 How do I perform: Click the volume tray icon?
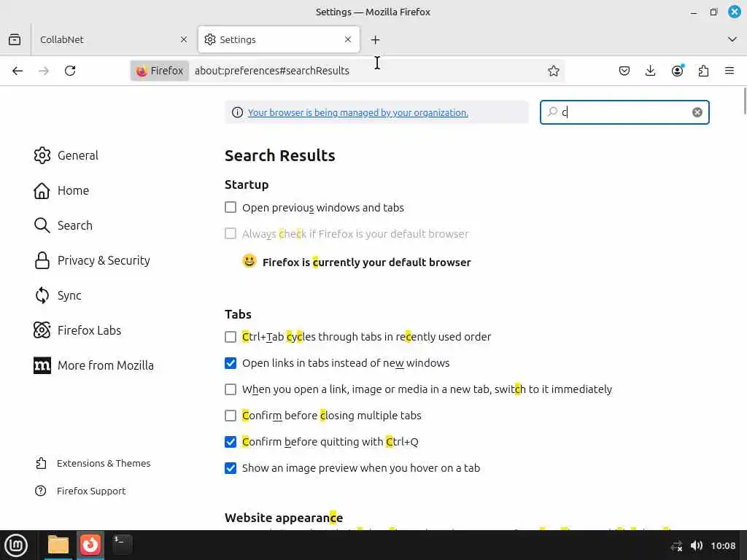coord(696,545)
